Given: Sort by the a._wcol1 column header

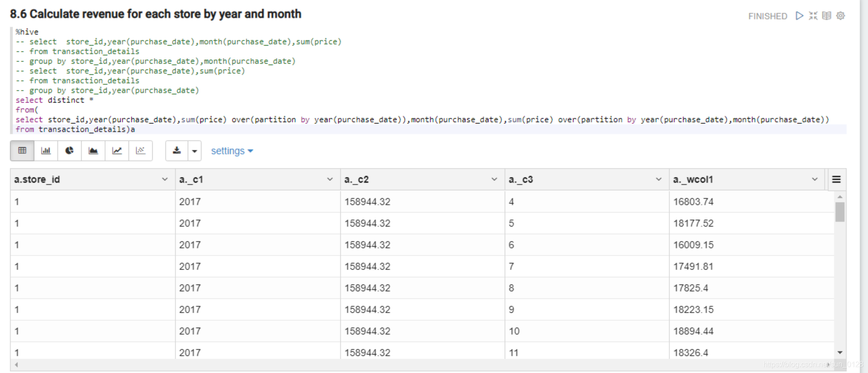Looking at the screenshot, I should tap(693, 180).
